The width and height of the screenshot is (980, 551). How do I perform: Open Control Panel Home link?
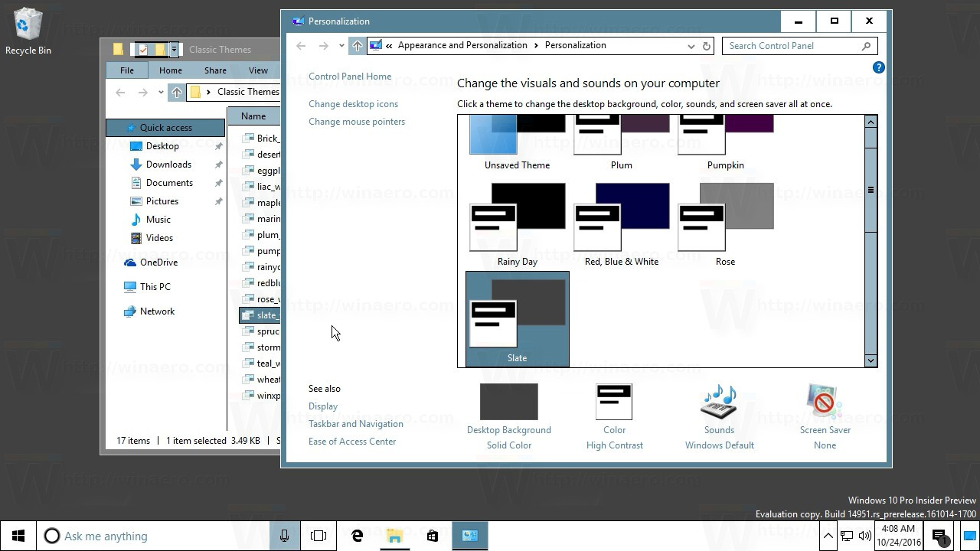point(350,77)
